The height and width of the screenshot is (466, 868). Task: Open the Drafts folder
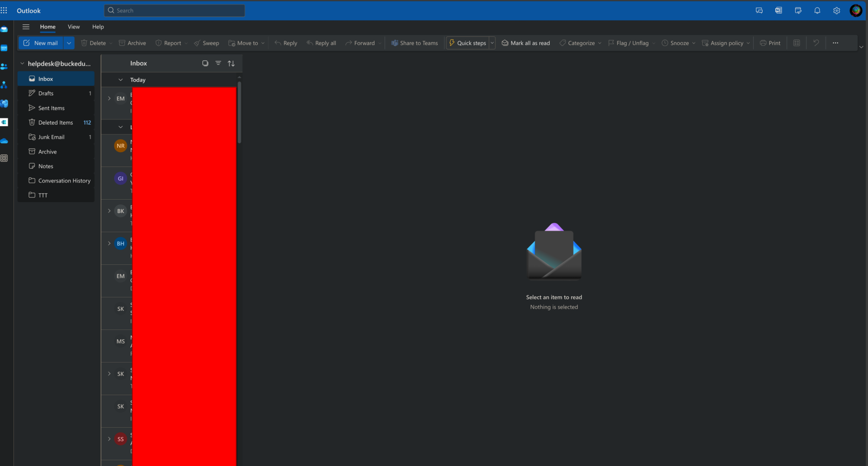[x=56, y=93]
